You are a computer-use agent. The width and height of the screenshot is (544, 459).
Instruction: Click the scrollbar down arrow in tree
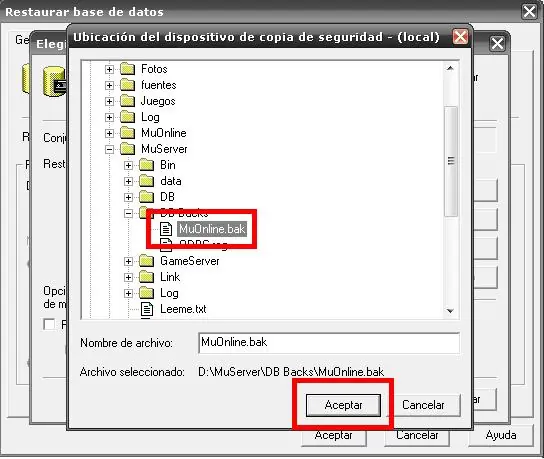coord(450,311)
